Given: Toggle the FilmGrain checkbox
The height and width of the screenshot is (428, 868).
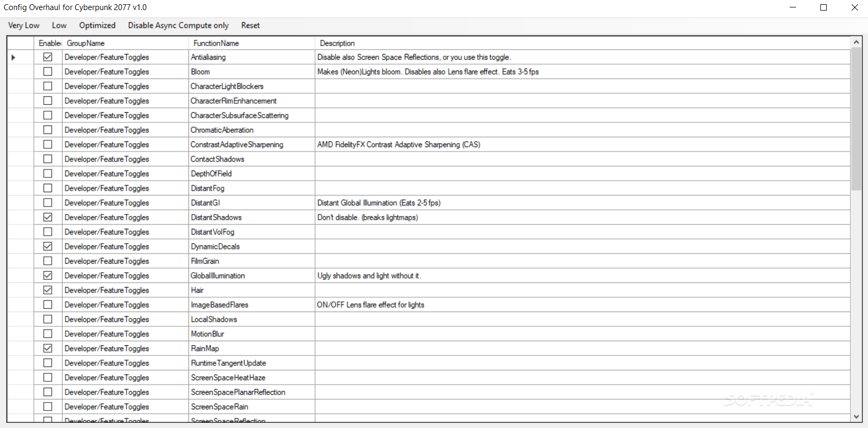Looking at the screenshot, I should (x=48, y=261).
